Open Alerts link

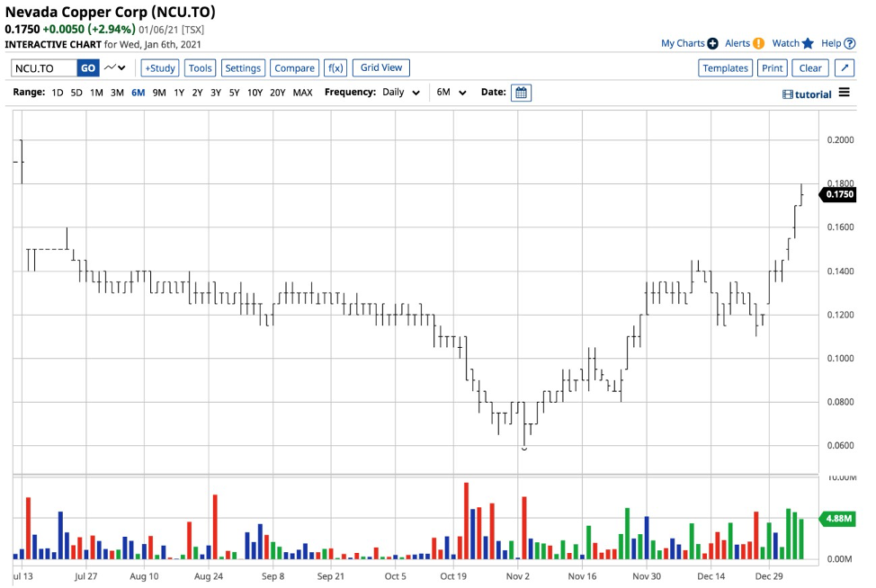click(737, 43)
